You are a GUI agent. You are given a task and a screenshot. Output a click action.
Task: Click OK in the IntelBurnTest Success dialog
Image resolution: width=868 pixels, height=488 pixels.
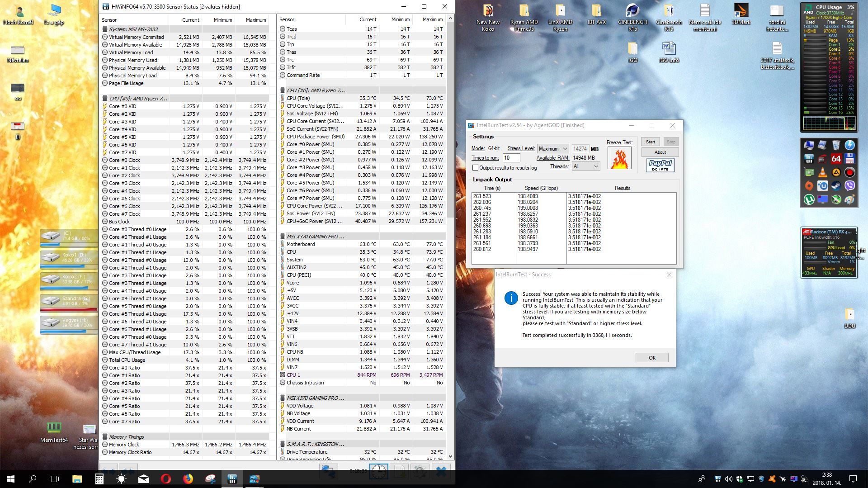point(652,358)
